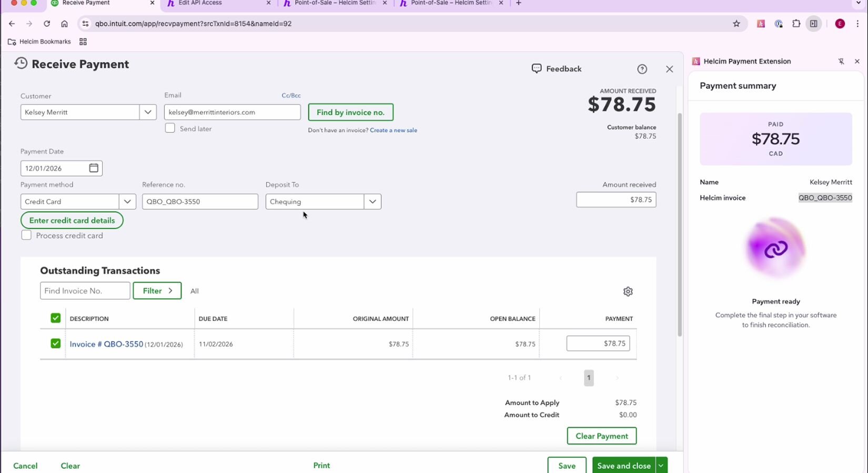Click the Find by invoice no. button
This screenshot has width=868, height=473.
click(350, 112)
